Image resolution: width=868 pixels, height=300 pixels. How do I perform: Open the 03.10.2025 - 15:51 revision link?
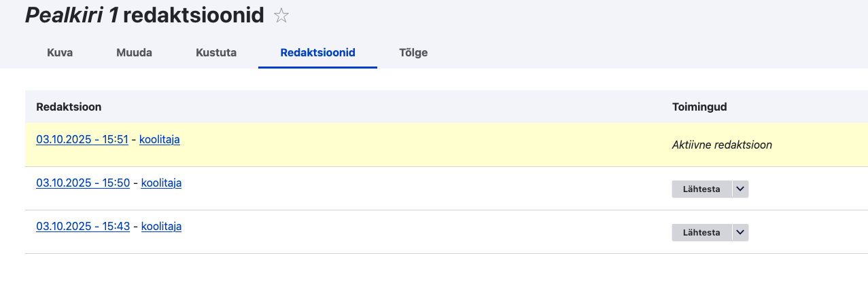pyautogui.click(x=82, y=140)
